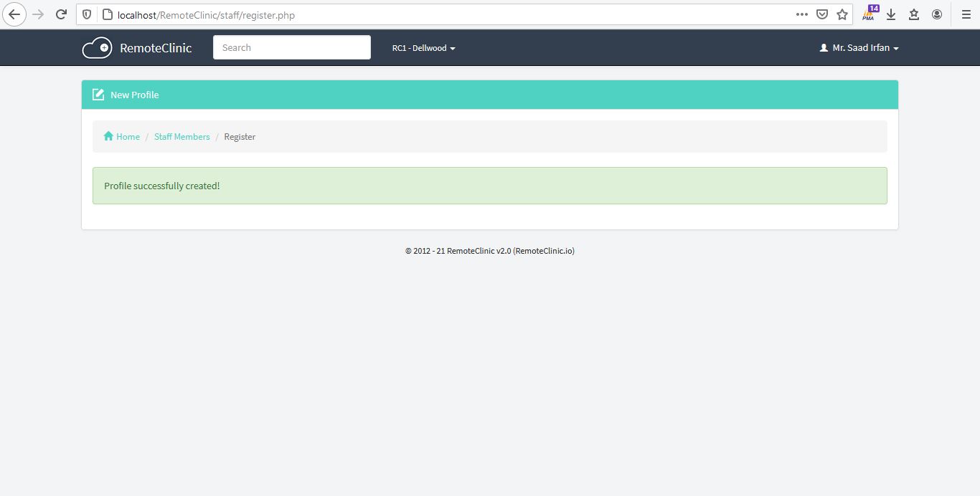This screenshot has height=496, width=980.
Task: Reload the page with the refresh icon
Action: (x=62, y=14)
